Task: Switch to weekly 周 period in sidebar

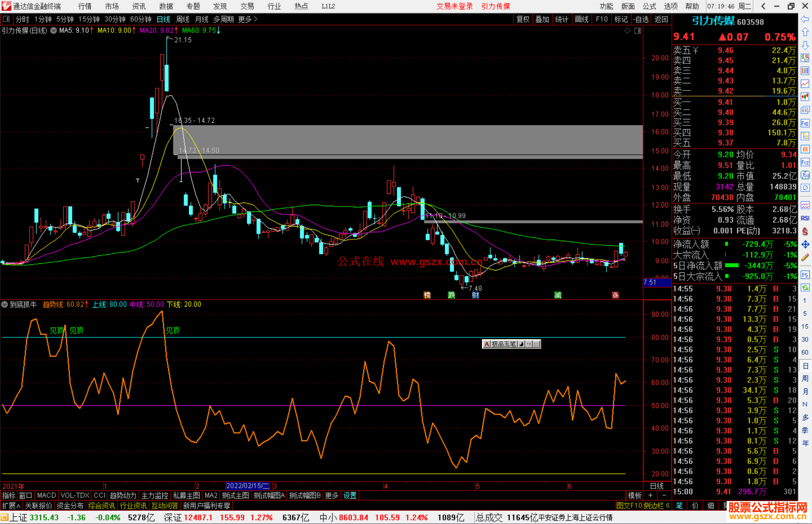Action: click(x=805, y=378)
